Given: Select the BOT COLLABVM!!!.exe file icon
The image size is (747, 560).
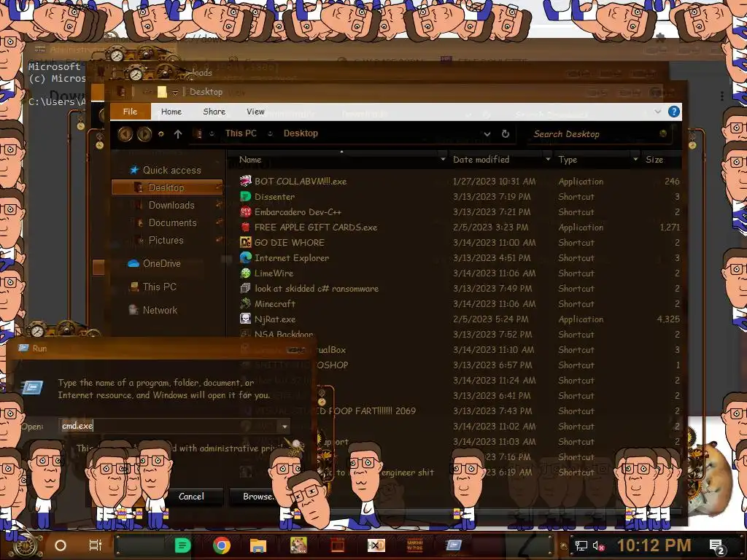Looking at the screenshot, I should pos(245,181).
